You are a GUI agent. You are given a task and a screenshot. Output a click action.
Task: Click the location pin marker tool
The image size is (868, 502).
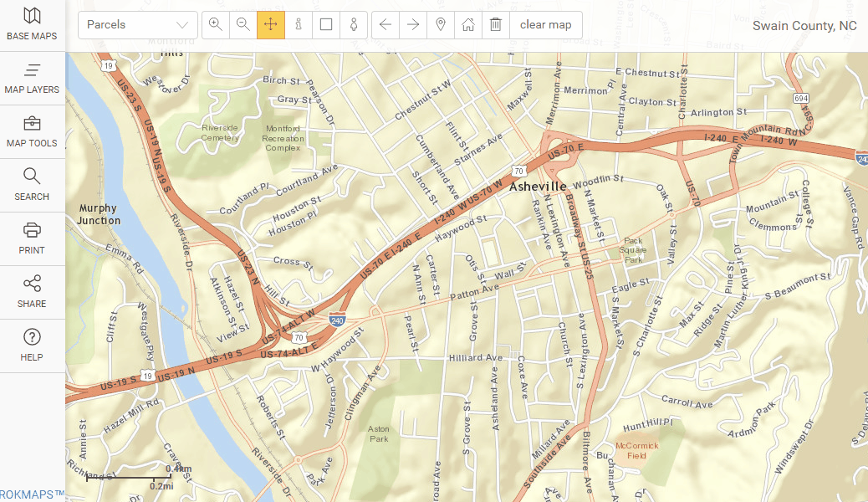(x=441, y=24)
